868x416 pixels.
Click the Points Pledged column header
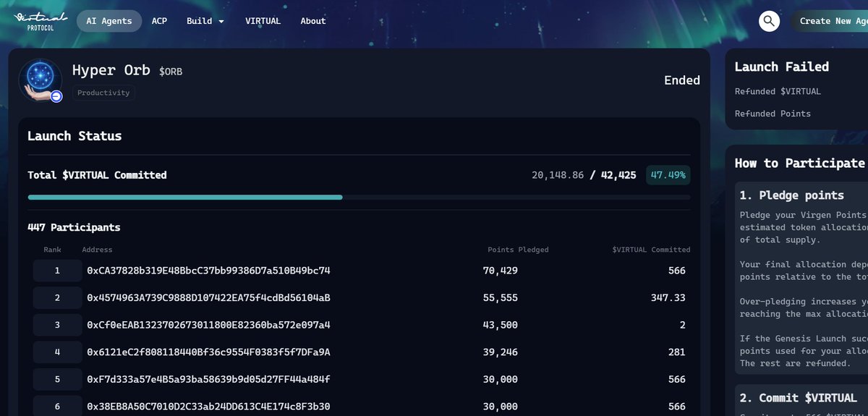click(518, 250)
